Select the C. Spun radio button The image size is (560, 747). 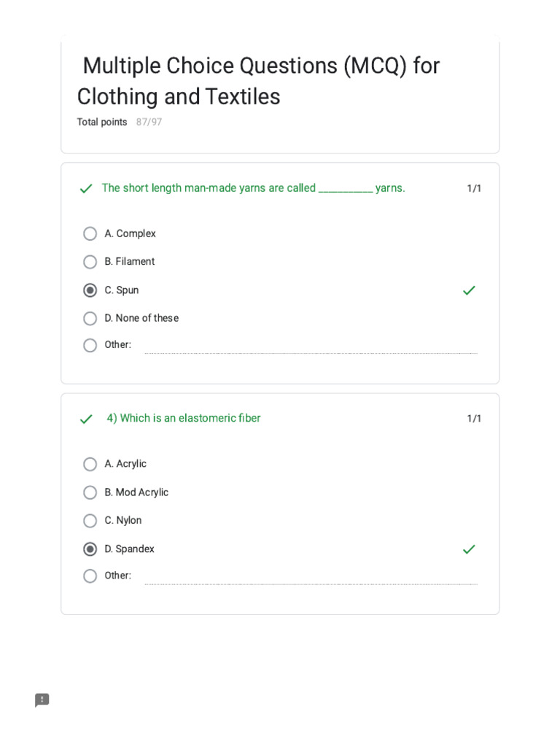[90, 290]
